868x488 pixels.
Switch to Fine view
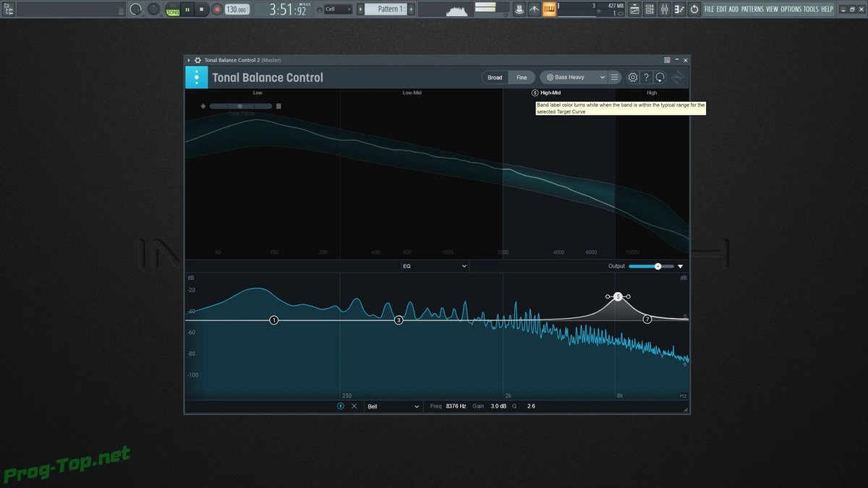coord(522,77)
